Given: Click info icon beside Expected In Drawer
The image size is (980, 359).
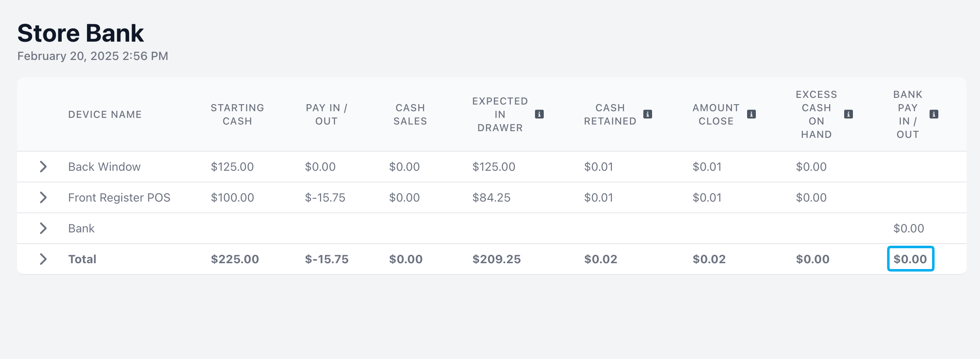Looking at the screenshot, I should pos(539,114).
